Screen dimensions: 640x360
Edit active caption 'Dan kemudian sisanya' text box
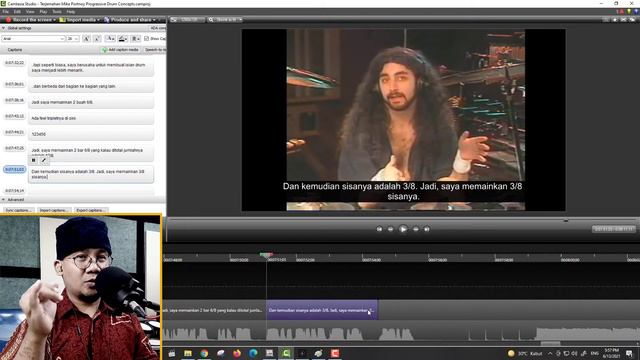point(91,174)
